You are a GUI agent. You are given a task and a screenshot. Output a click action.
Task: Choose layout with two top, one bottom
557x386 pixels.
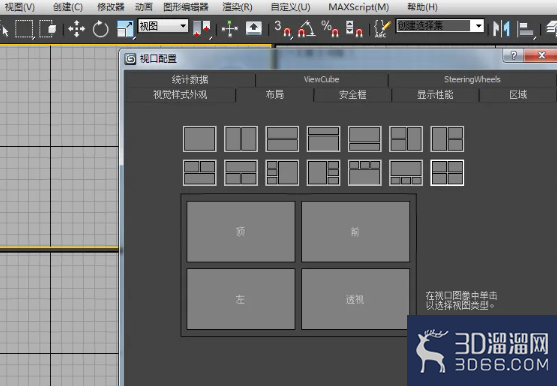[200, 173]
